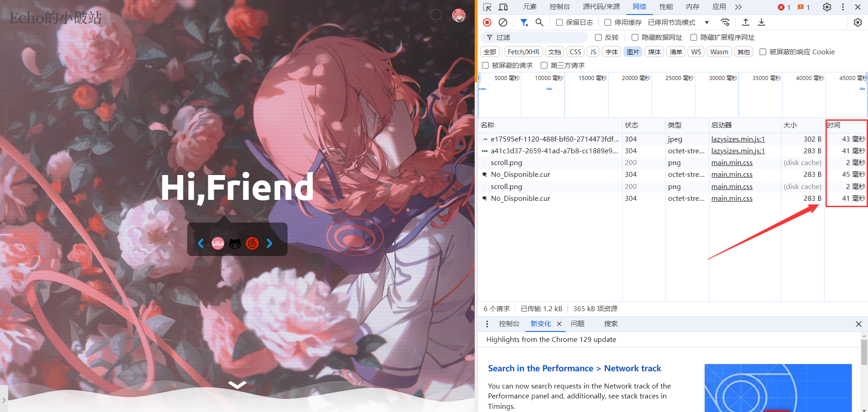The width and height of the screenshot is (868, 412).
Task: Toggle the device toolbar icon
Action: coord(503,7)
